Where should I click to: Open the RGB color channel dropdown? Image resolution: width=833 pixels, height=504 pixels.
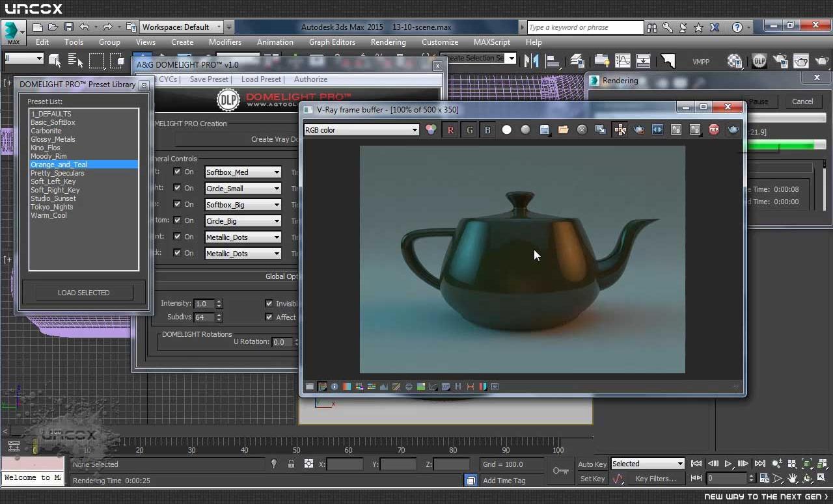pos(361,130)
